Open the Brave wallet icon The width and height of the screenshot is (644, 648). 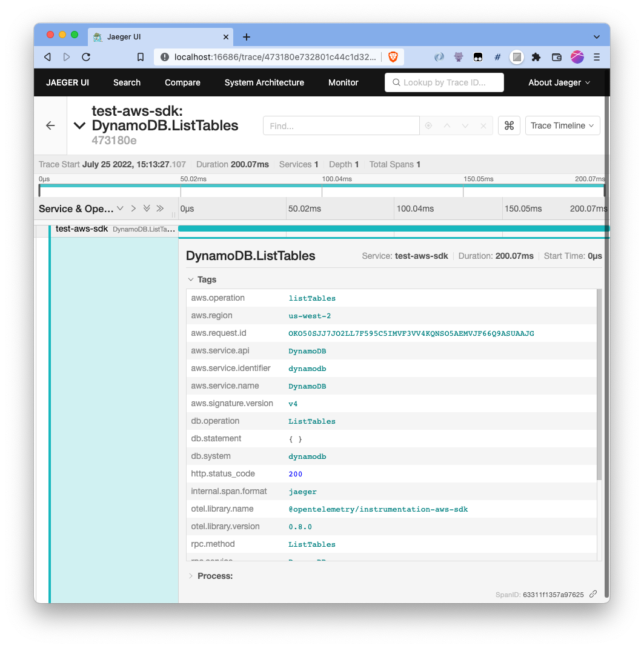coord(557,57)
